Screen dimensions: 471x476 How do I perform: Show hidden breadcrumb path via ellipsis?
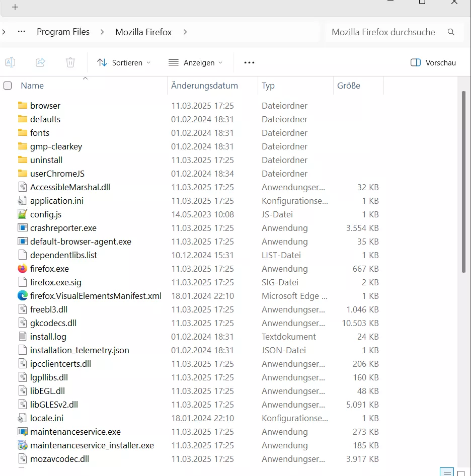21,32
